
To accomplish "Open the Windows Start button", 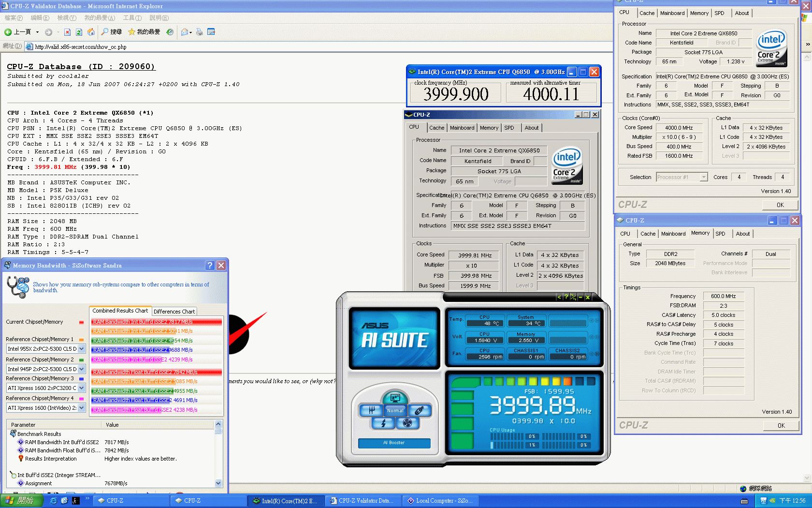I will point(22,501).
